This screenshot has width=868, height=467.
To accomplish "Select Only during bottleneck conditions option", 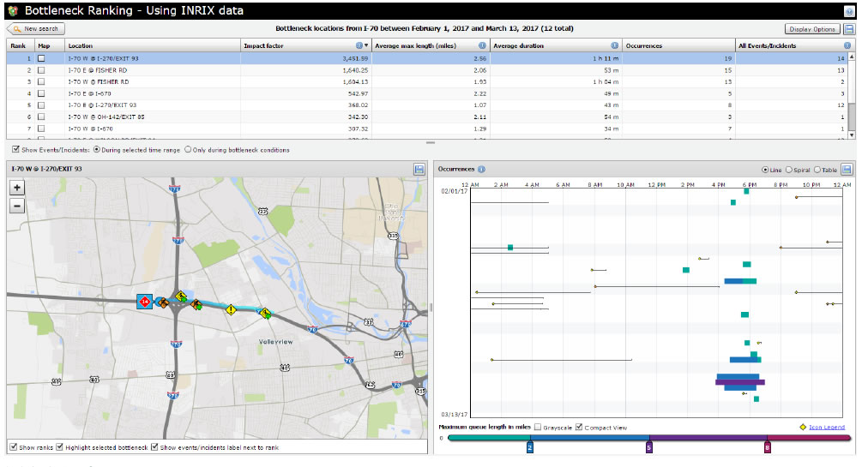I will tap(188, 150).
